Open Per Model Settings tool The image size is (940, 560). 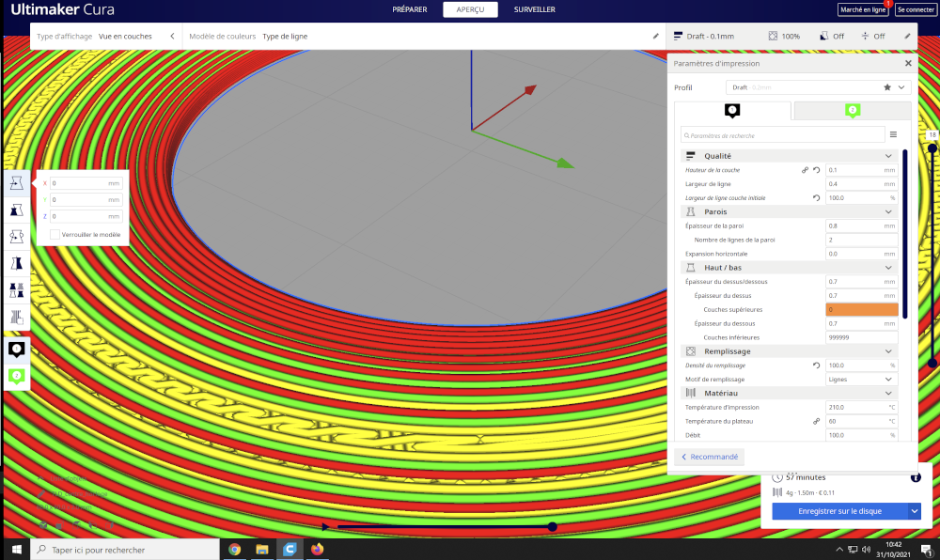click(17, 290)
